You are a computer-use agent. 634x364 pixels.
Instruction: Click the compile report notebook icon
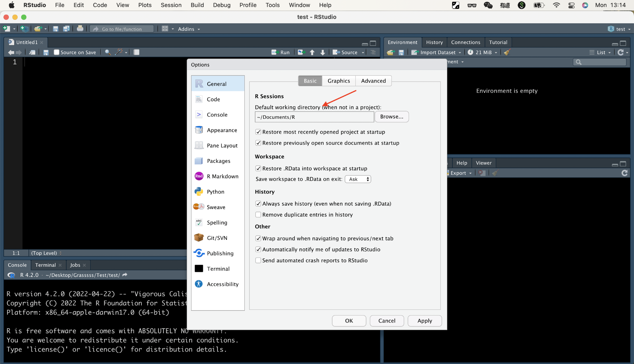136,52
